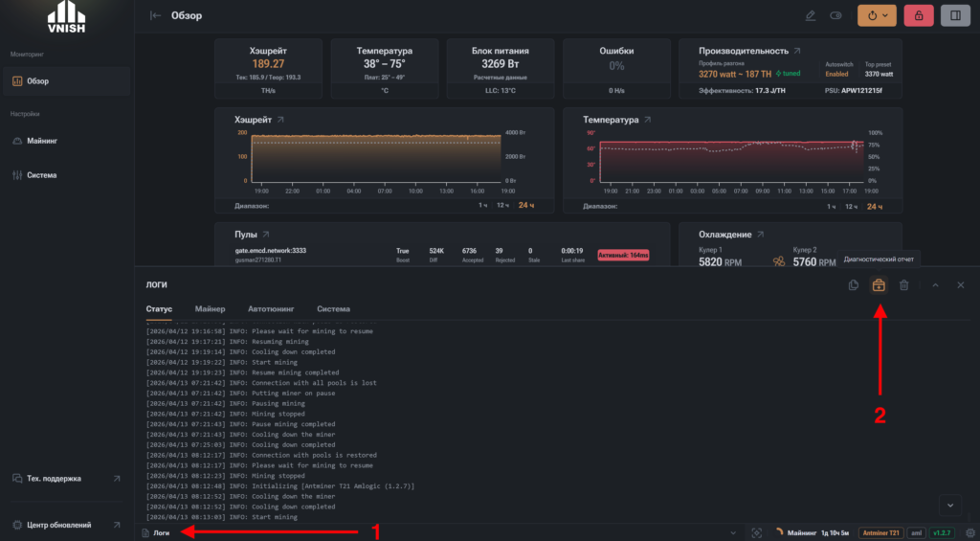Image resolution: width=980 pixels, height=541 pixels.
Task: Click the red lock button in header
Action: click(918, 15)
